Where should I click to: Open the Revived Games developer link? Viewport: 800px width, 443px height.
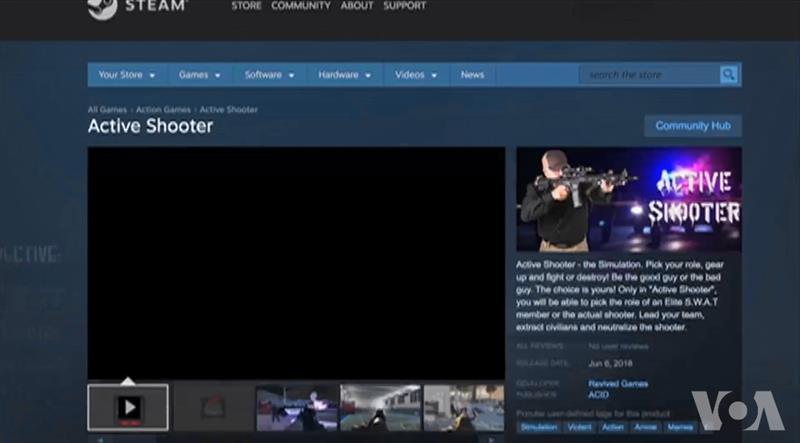coord(618,383)
